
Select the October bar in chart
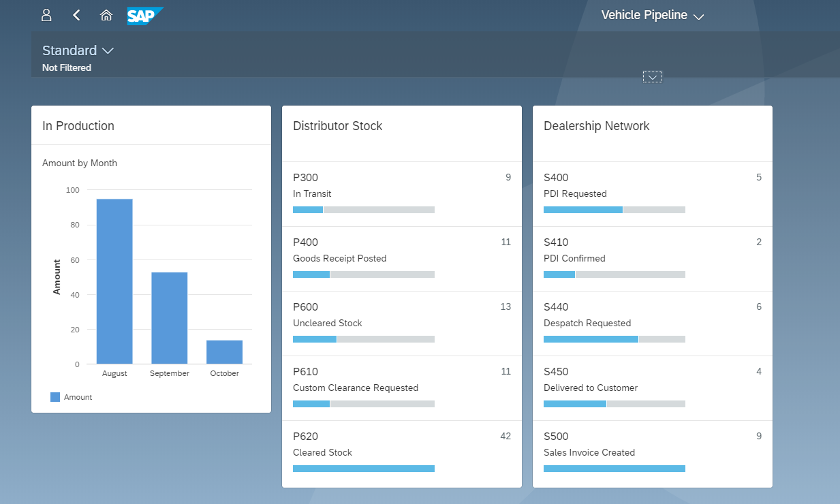click(x=225, y=352)
